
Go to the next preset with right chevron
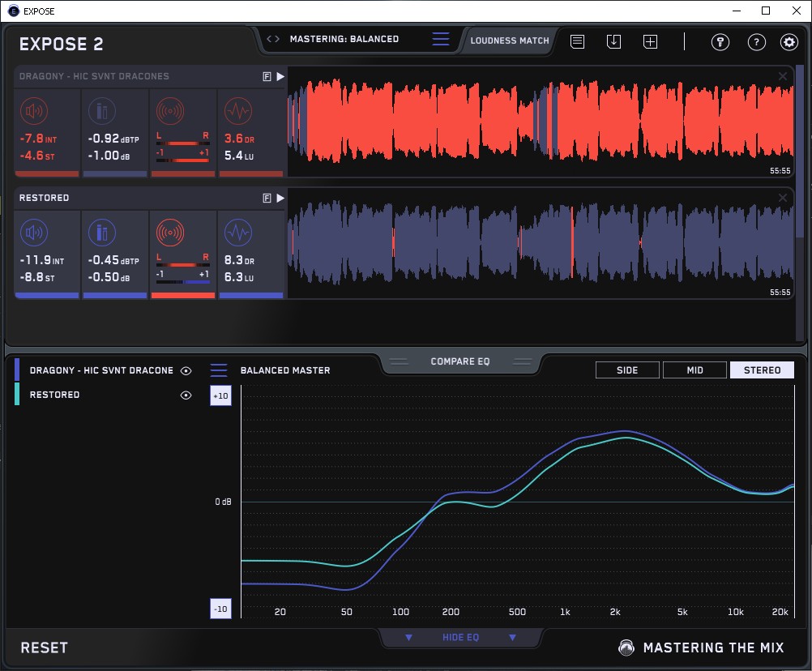(x=277, y=39)
